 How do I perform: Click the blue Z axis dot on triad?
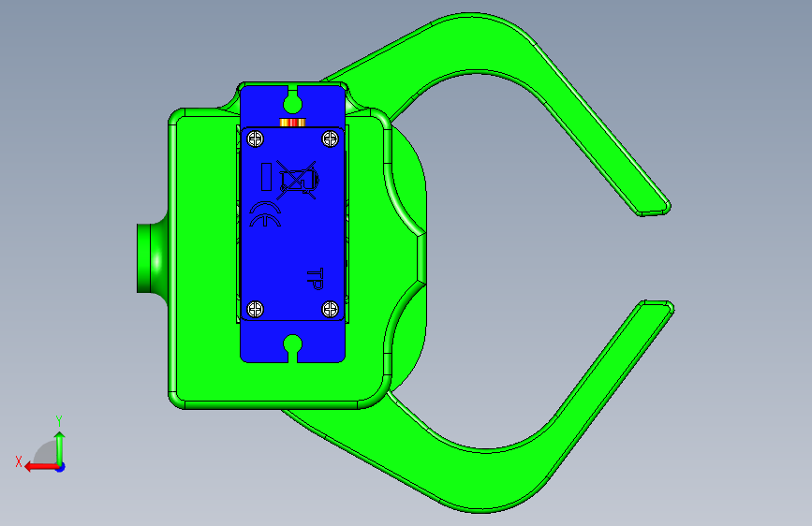61,467
